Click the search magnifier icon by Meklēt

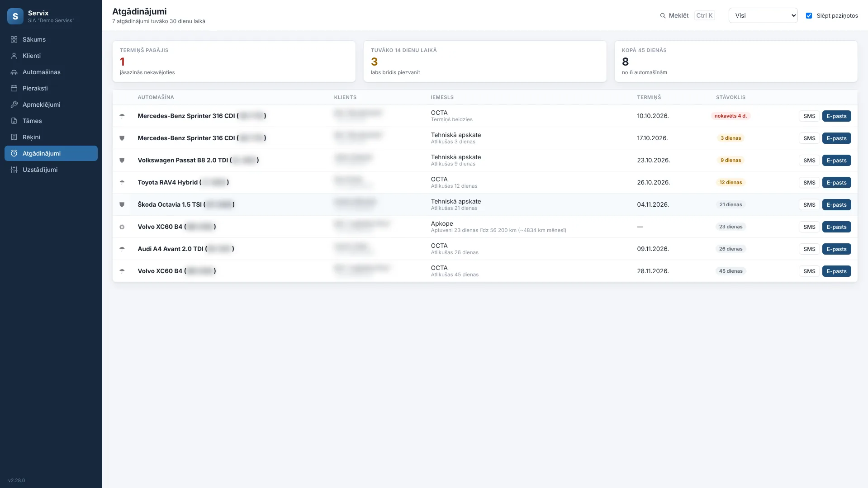[663, 15]
